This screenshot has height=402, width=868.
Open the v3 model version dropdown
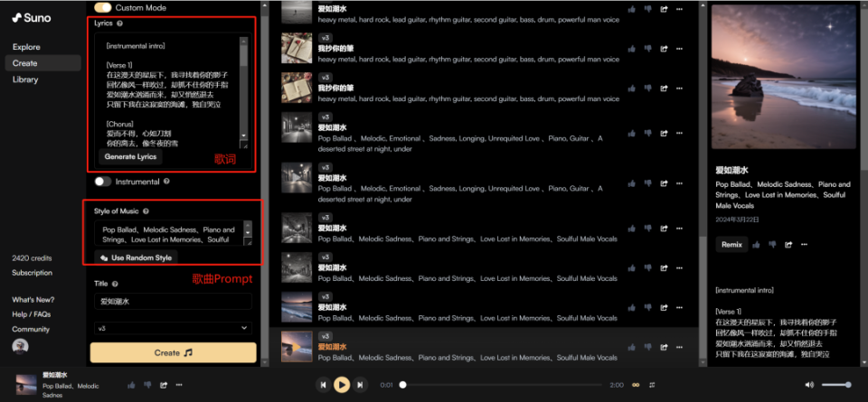coord(173,328)
